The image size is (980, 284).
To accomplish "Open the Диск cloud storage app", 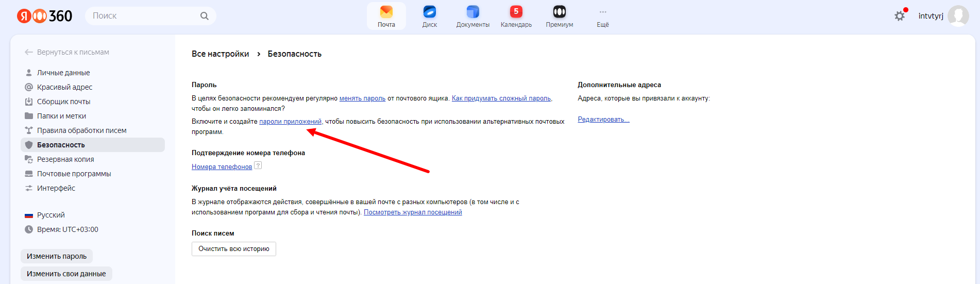I will 430,16.
